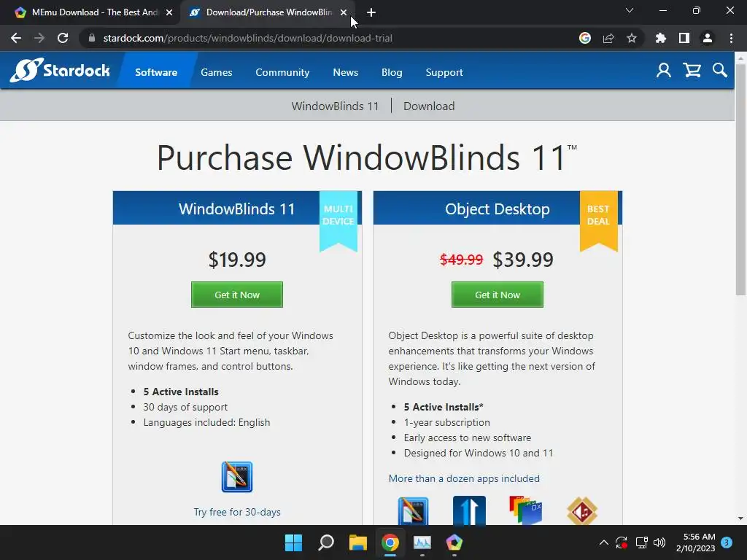Open the Software menu
Screen dimensions: 747x560
tap(156, 72)
